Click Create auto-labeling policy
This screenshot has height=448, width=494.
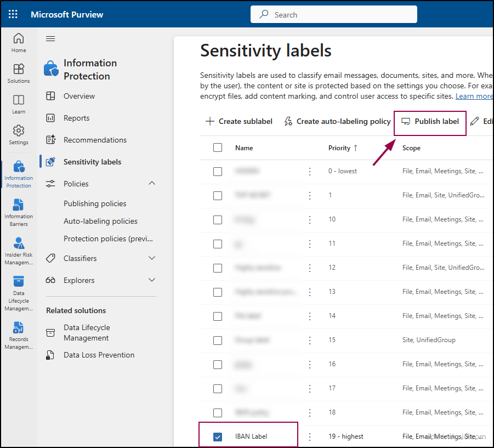[337, 121]
